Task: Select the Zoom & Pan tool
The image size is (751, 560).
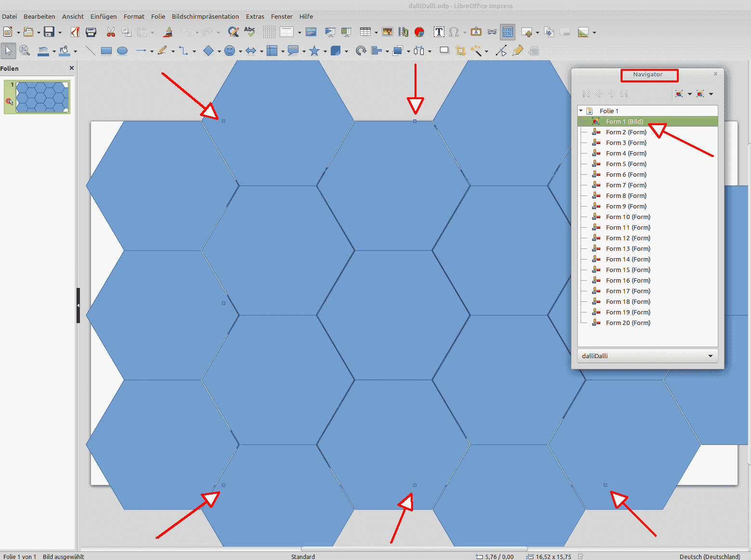Action: [25, 51]
